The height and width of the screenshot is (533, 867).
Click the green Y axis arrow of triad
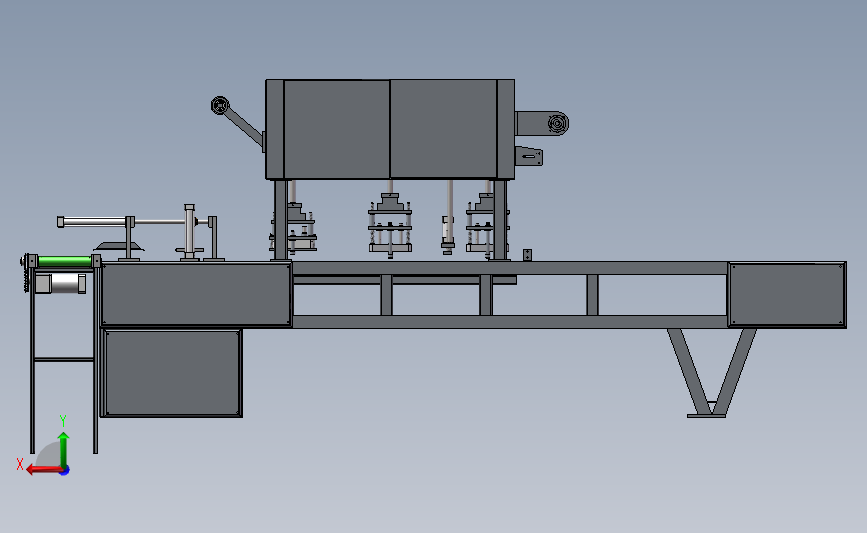coord(64,449)
